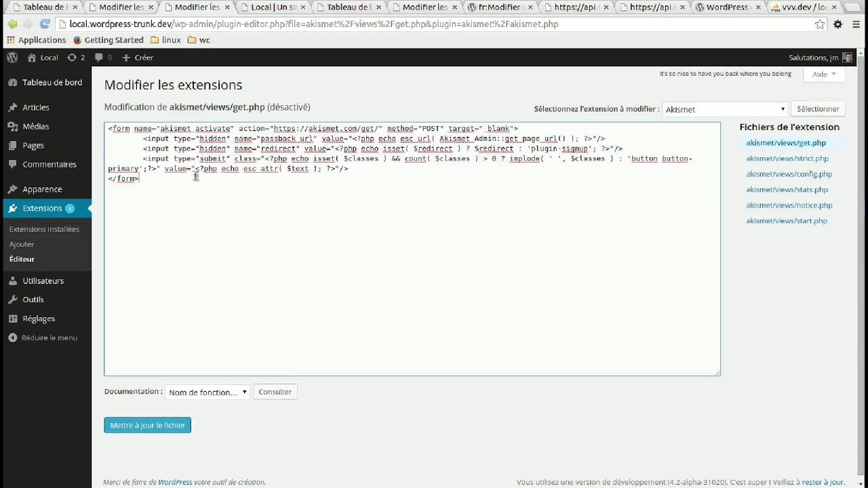The height and width of the screenshot is (488, 868).
Task: Expand the Aide help tab
Action: click(824, 74)
